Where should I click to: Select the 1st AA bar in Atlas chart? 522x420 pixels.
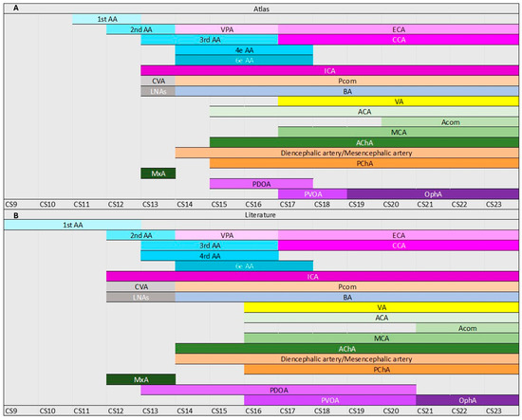pyautogui.click(x=107, y=19)
